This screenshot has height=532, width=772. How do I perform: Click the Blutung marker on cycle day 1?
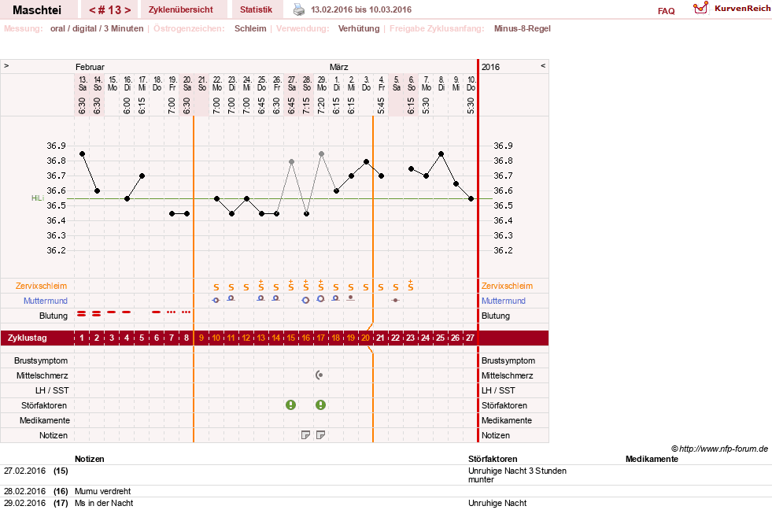coord(82,313)
